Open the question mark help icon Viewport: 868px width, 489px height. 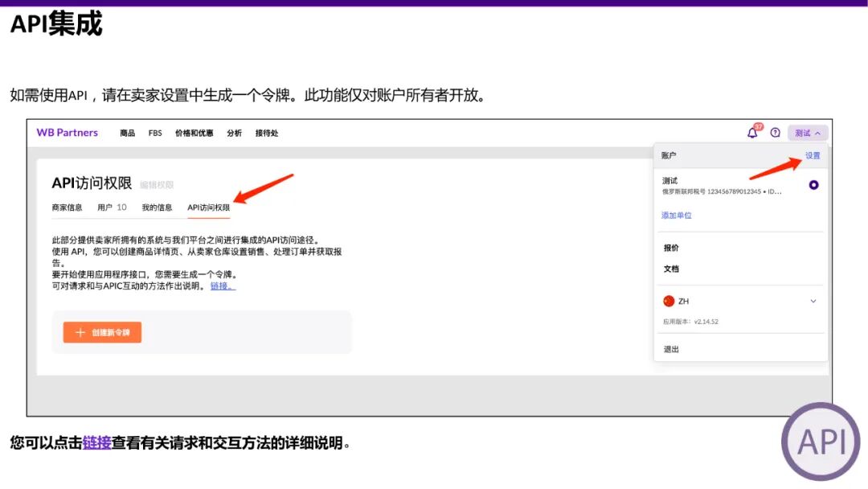pyautogui.click(x=776, y=133)
